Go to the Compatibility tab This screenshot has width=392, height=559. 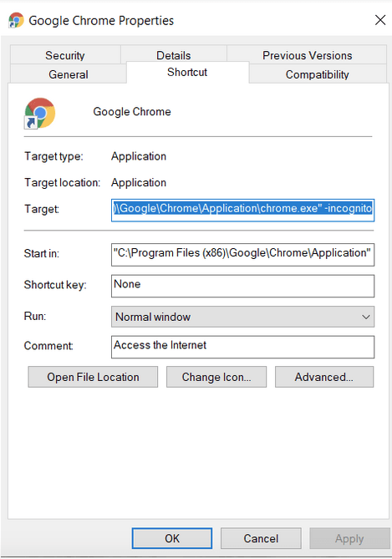tap(317, 74)
